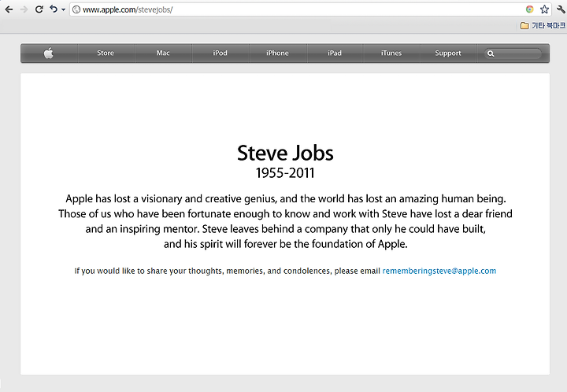Viewport: 567px width, 392px height.
Task: Open the dropdown arrow beside the undo icon
Action: [63, 9]
